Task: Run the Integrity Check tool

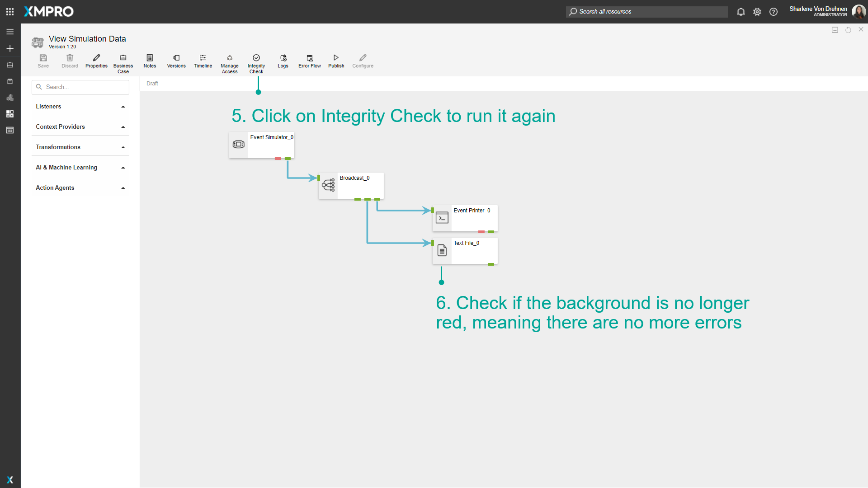Action: pyautogui.click(x=256, y=62)
